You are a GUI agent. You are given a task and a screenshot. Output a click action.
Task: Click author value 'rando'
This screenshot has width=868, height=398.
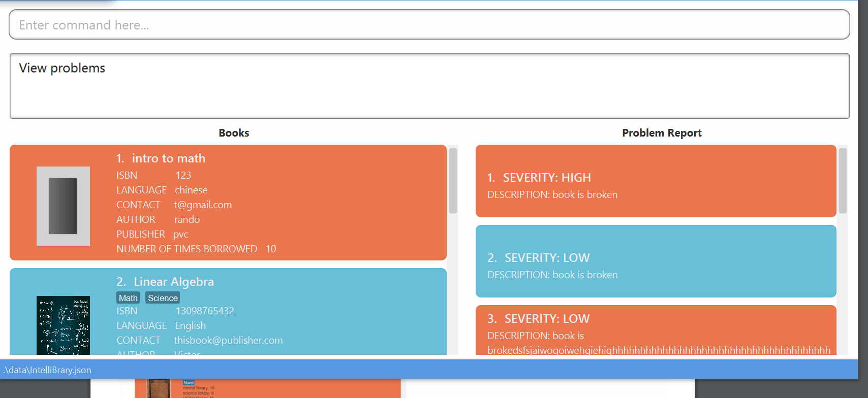point(187,219)
